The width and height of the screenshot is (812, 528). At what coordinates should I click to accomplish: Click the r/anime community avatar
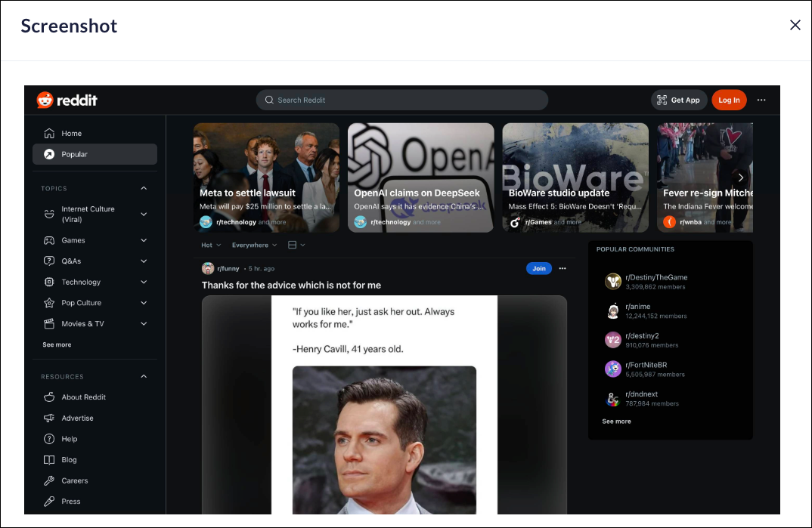[612, 311]
